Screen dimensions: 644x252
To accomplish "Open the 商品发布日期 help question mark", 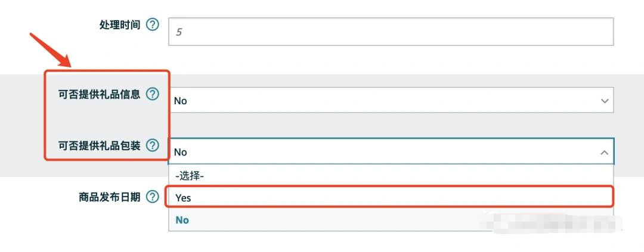I will coord(153,197).
